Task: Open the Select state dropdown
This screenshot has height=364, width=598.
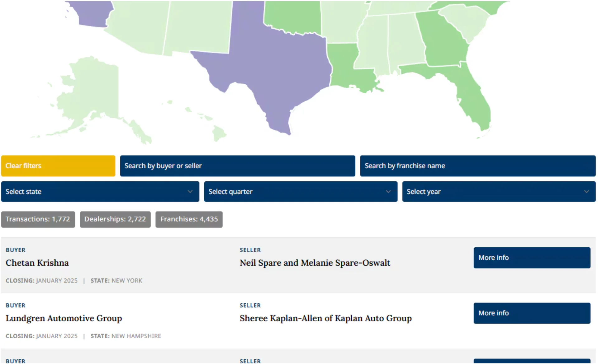Action: coord(100,192)
